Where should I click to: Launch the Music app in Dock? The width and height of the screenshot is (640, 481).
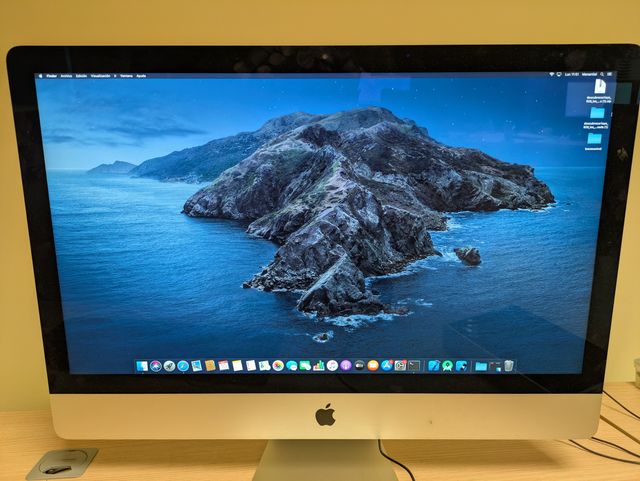click(332, 366)
